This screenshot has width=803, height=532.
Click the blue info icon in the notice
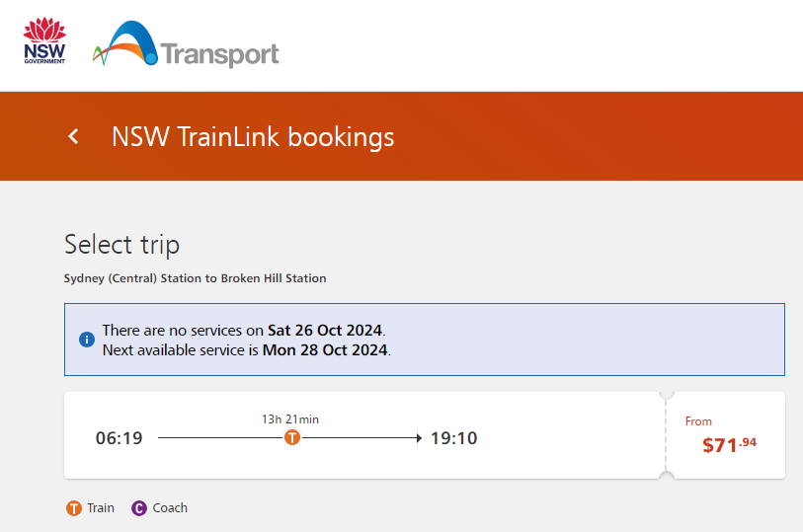[87, 340]
